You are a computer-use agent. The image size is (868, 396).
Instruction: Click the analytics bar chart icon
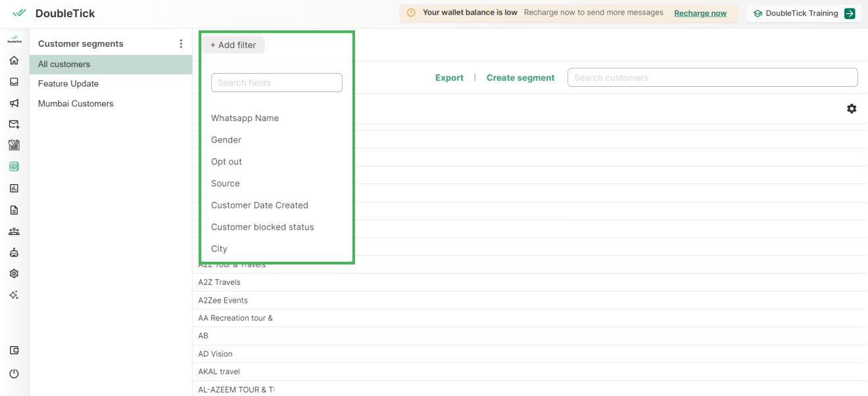coord(14,188)
